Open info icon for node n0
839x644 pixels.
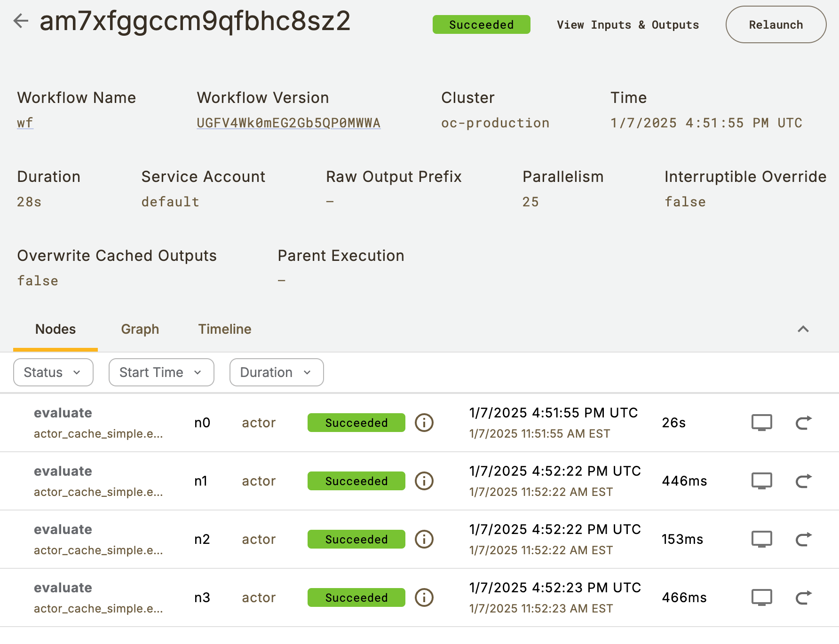(x=424, y=423)
